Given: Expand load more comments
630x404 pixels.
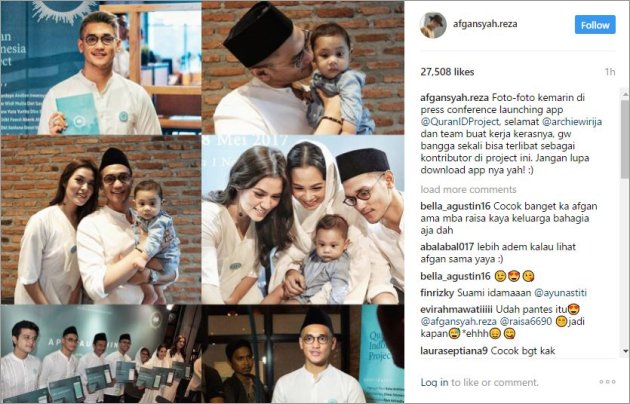Looking at the screenshot, I should 468,189.
